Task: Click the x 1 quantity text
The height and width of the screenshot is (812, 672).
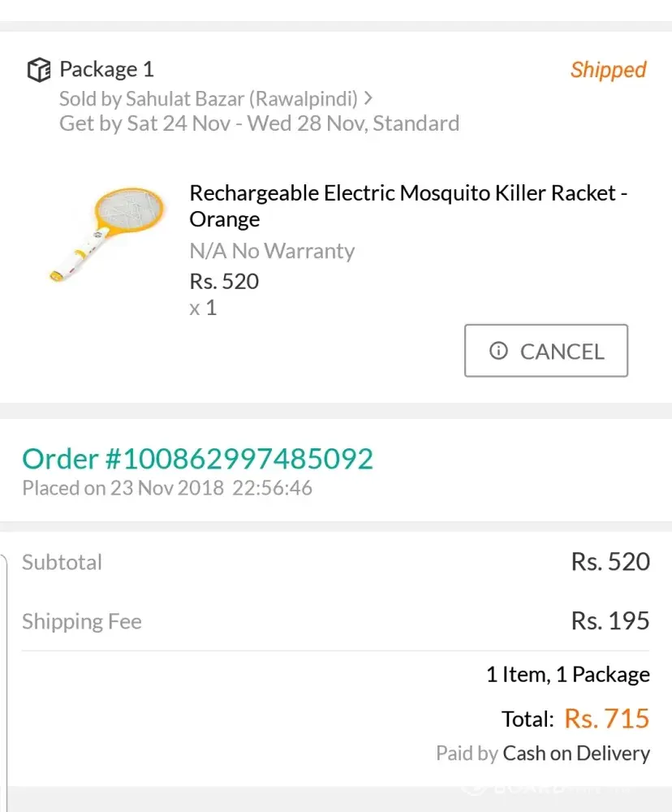Action: (x=203, y=308)
